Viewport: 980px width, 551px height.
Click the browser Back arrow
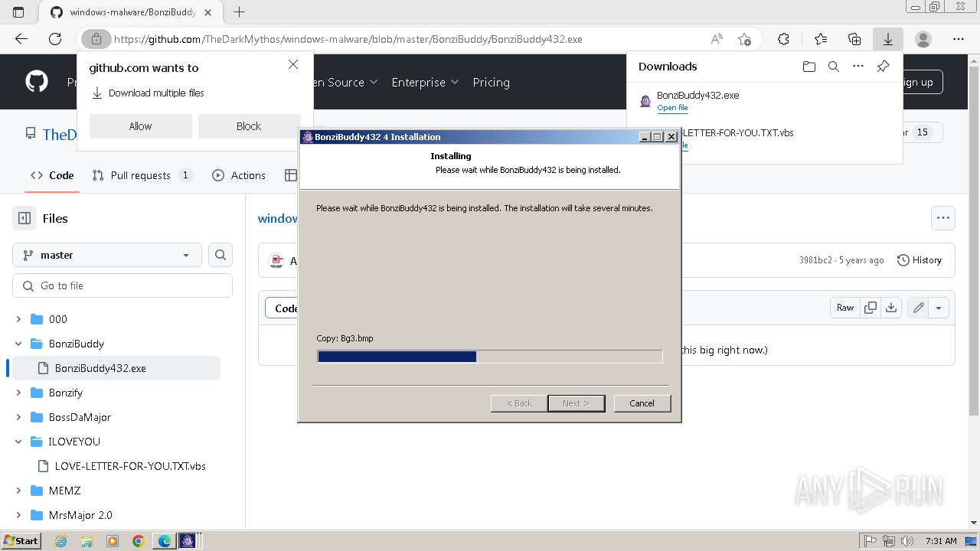(x=21, y=39)
